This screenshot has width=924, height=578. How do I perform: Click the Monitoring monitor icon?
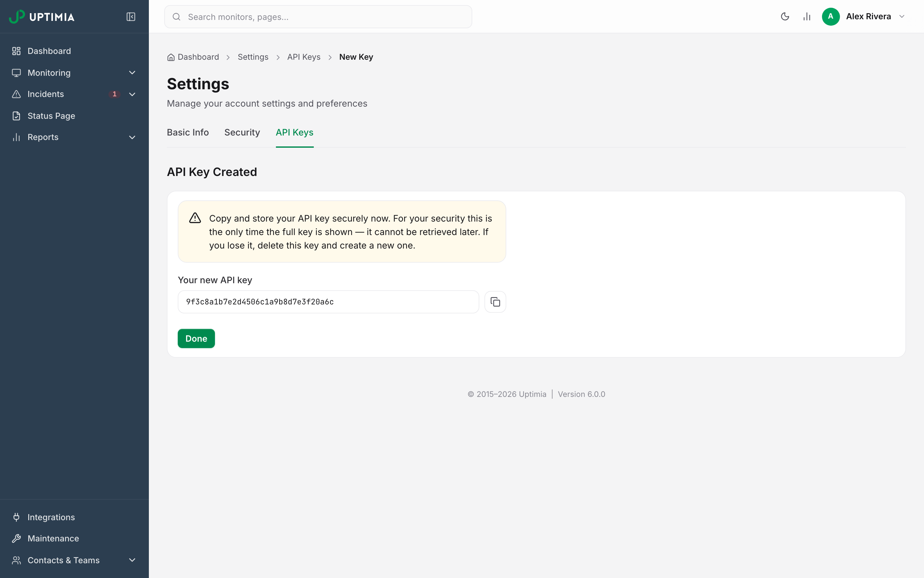(16, 73)
